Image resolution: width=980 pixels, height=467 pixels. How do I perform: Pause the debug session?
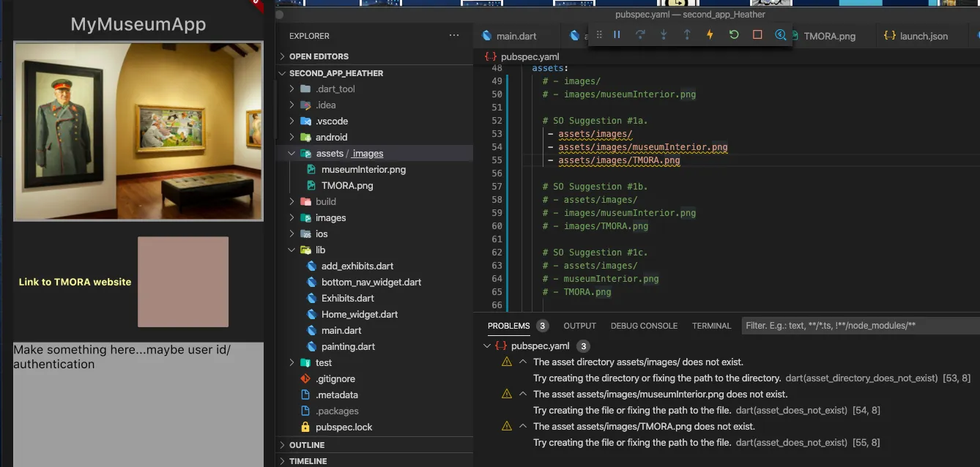pyautogui.click(x=617, y=34)
